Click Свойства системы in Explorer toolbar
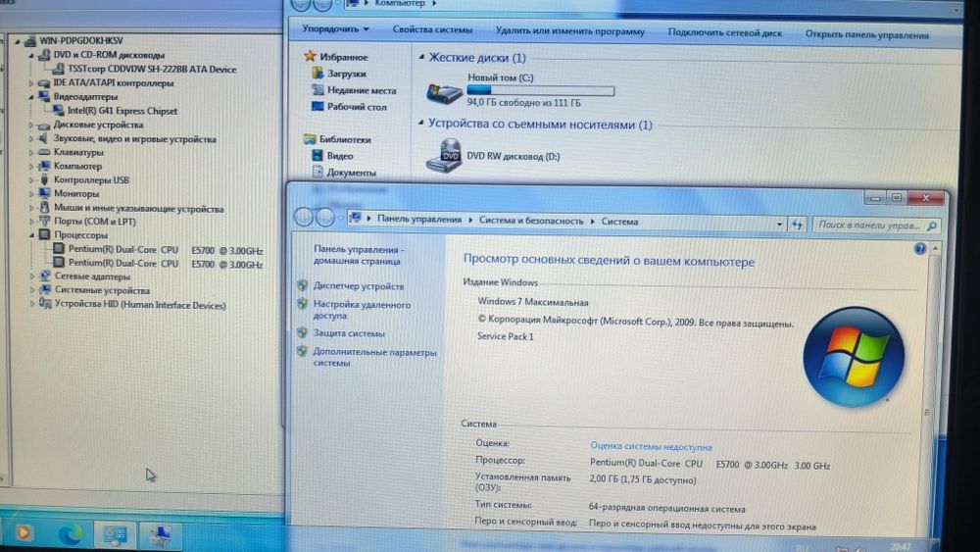980x552 pixels. pos(432,29)
